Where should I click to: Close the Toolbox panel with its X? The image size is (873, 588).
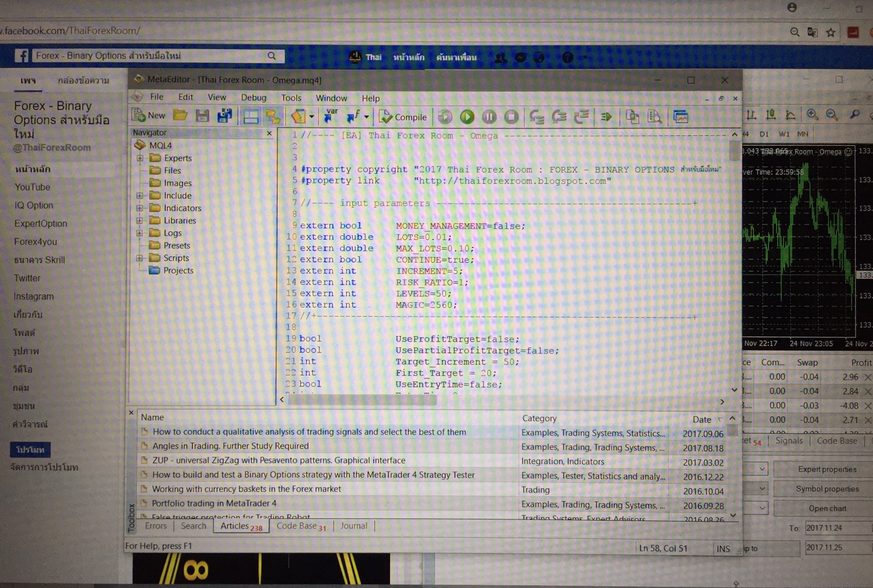[x=131, y=413]
